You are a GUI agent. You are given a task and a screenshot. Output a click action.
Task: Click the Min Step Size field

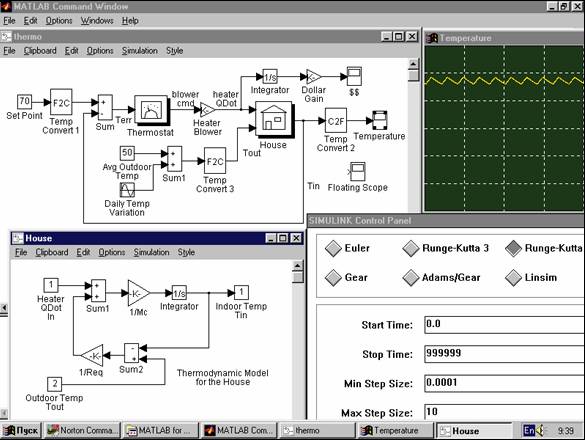tap(504, 383)
